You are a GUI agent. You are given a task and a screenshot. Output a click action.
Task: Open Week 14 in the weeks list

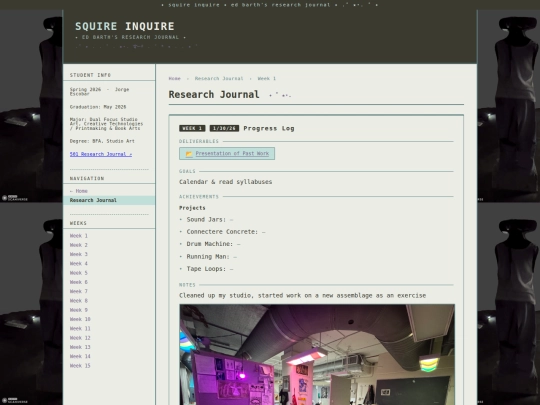pos(80,357)
